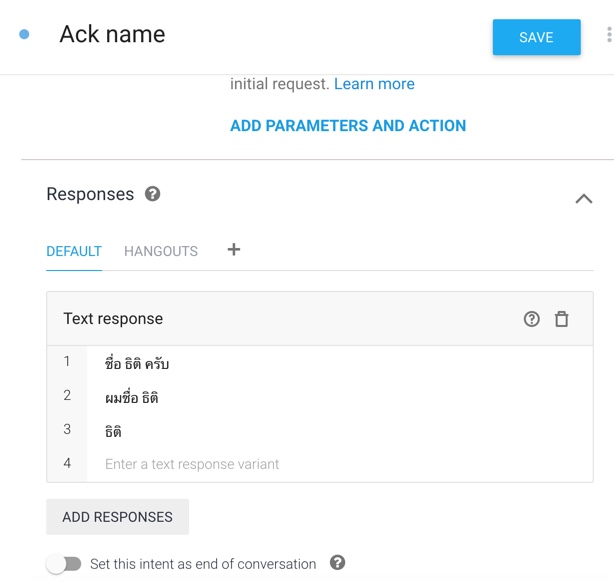The height and width of the screenshot is (582, 614).
Task: Click the blue dot beside the intent name
Action: (x=25, y=35)
